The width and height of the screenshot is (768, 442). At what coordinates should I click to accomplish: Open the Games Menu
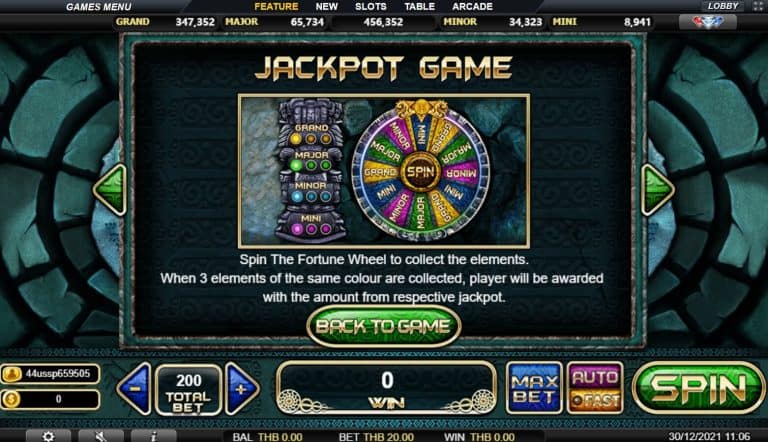(98, 7)
